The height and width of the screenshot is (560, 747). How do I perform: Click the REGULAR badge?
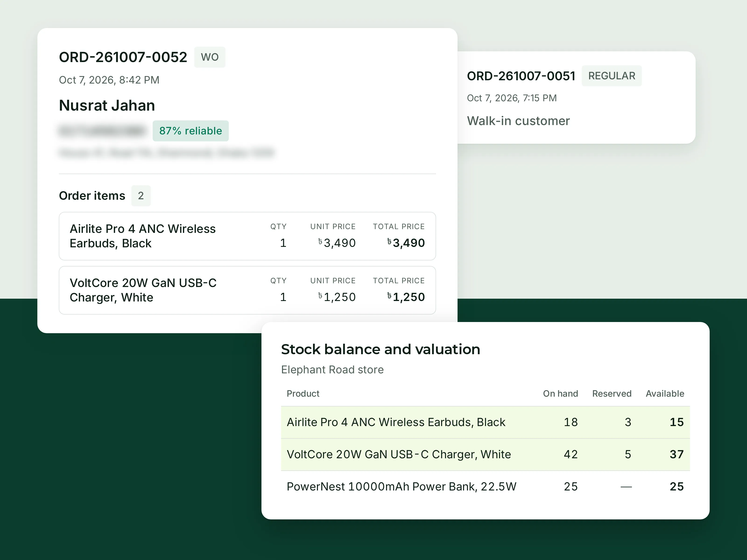click(612, 76)
